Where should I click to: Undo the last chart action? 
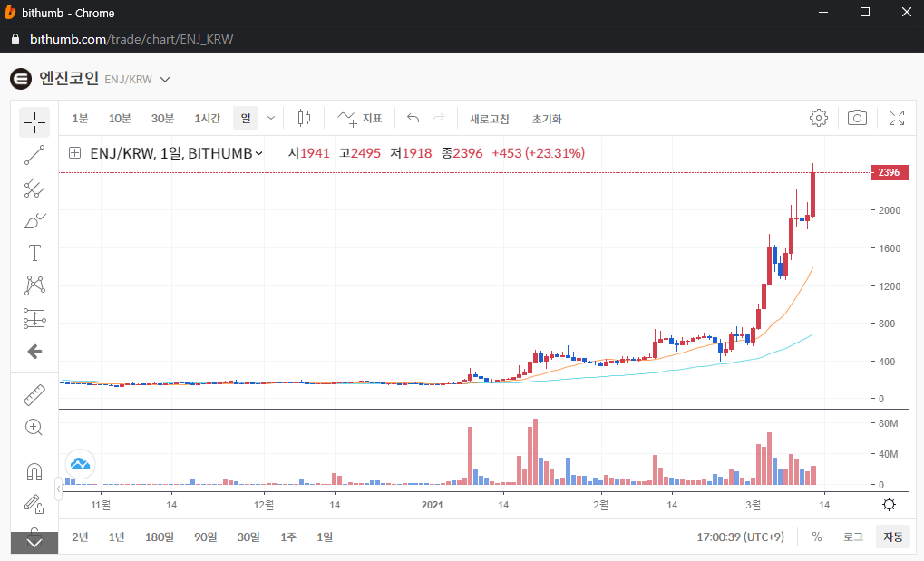413,119
